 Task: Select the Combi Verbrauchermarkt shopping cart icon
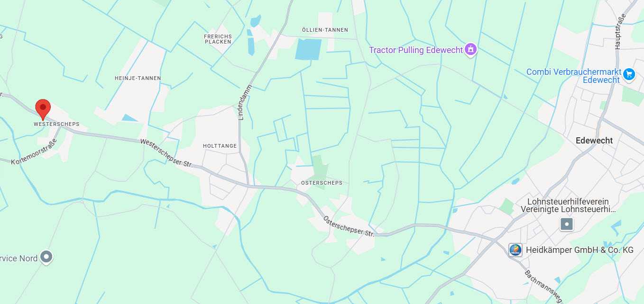tap(629, 74)
